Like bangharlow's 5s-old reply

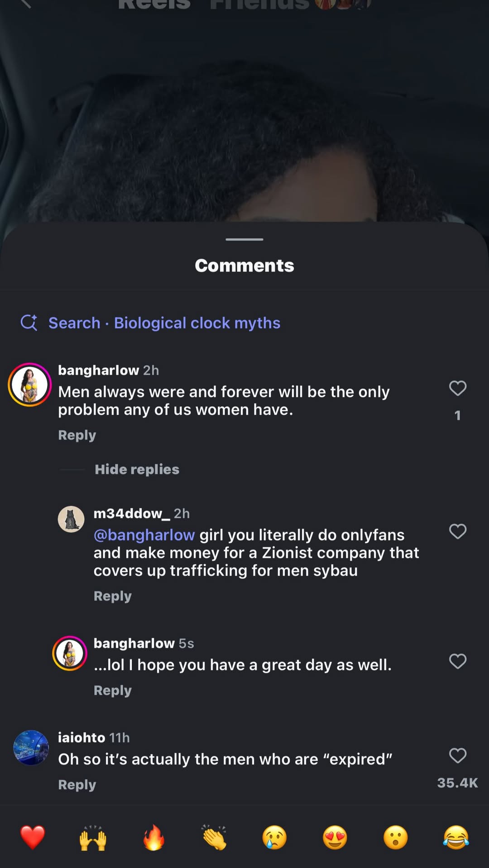pyautogui.click(x=457, y=661)
